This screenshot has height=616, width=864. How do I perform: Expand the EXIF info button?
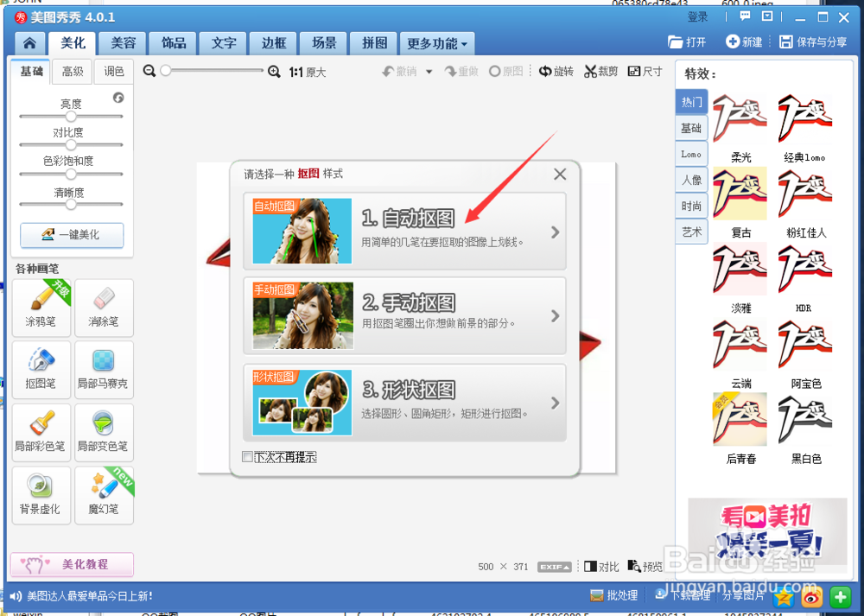(x=555, y=567)
